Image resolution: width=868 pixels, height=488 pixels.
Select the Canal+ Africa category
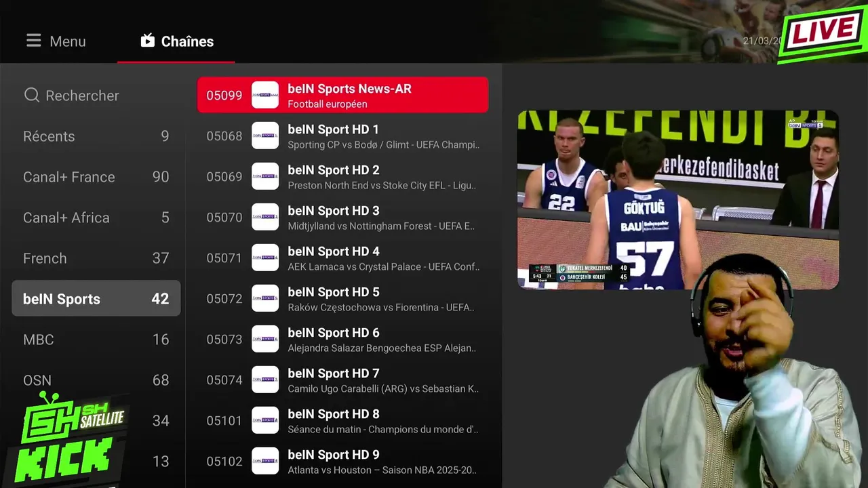tap(96, 218)
